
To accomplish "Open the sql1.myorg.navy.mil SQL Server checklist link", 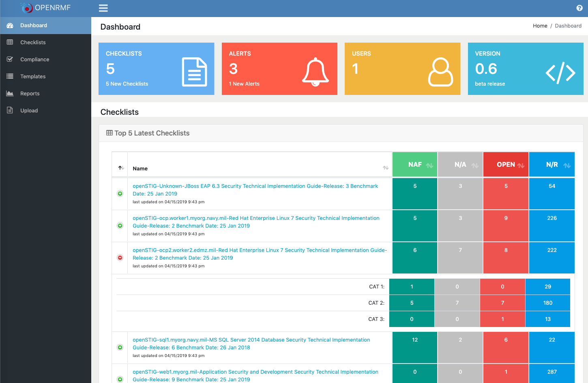I will [251, 344].
